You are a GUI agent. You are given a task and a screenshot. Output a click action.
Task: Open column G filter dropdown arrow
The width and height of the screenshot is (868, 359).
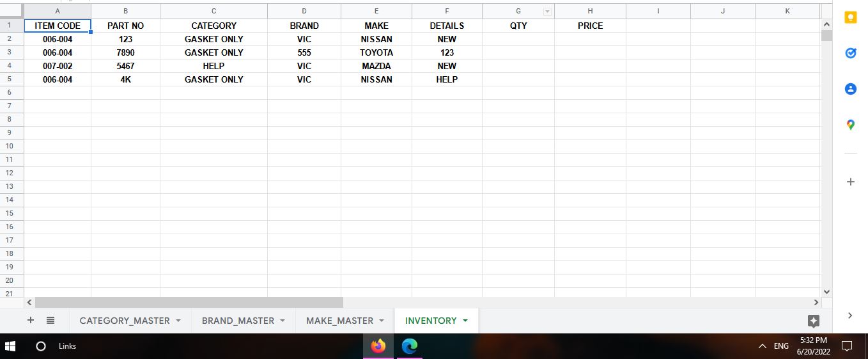click(x=547, y=12)
